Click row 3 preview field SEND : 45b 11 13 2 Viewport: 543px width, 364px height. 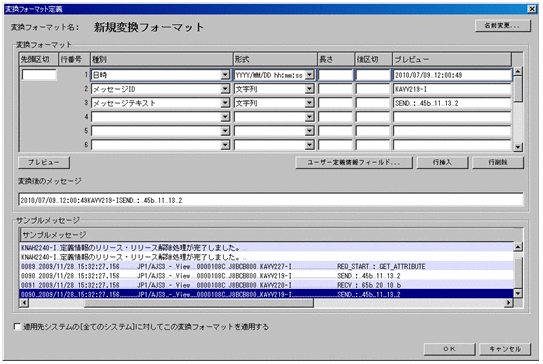tap(452, 103)
